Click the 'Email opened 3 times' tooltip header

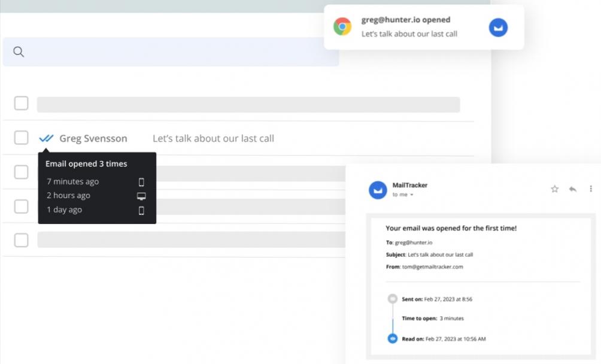tap(86, 163)
